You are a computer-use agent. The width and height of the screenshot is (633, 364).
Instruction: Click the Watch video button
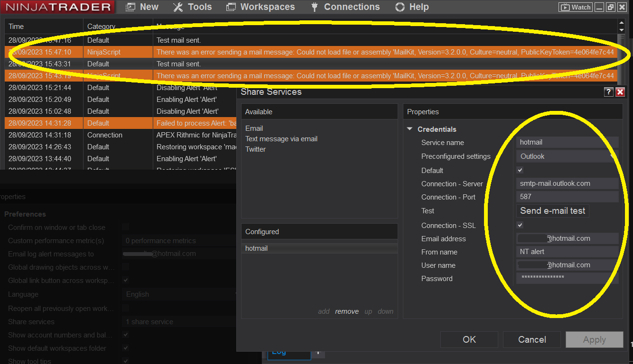point(576,7)
